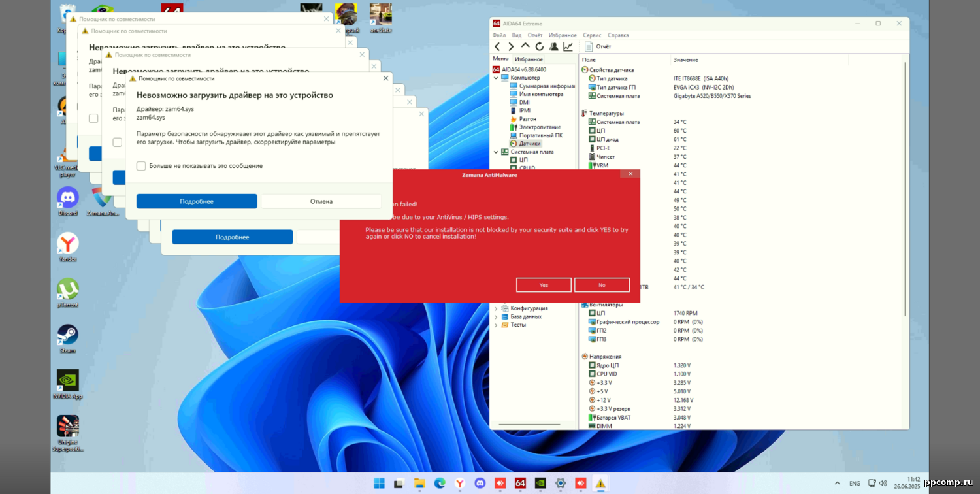
Task: Open Task View from the taskbar
Action: (x=399, y=484)
